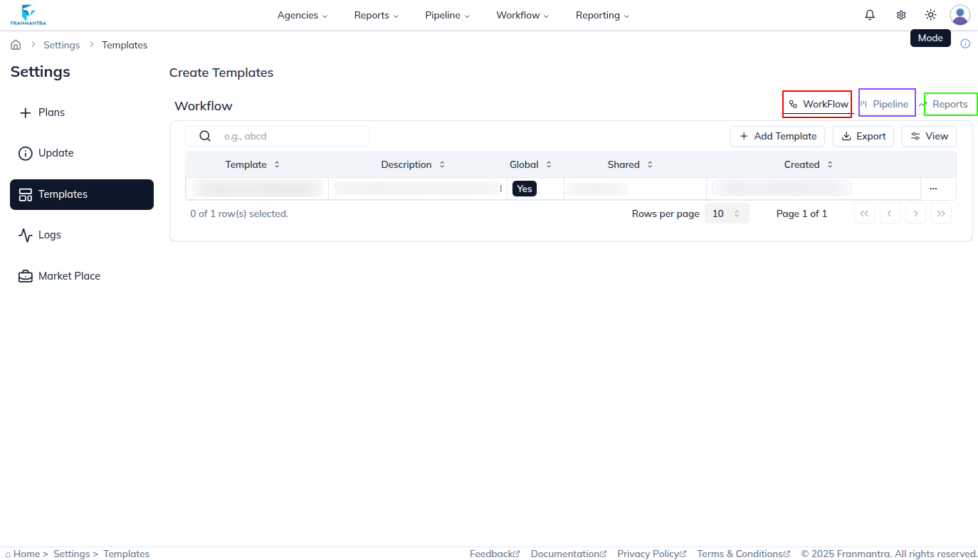Click the Export button
The height and width of the screenshot is (560, 978).
click(x=863, y=136)
